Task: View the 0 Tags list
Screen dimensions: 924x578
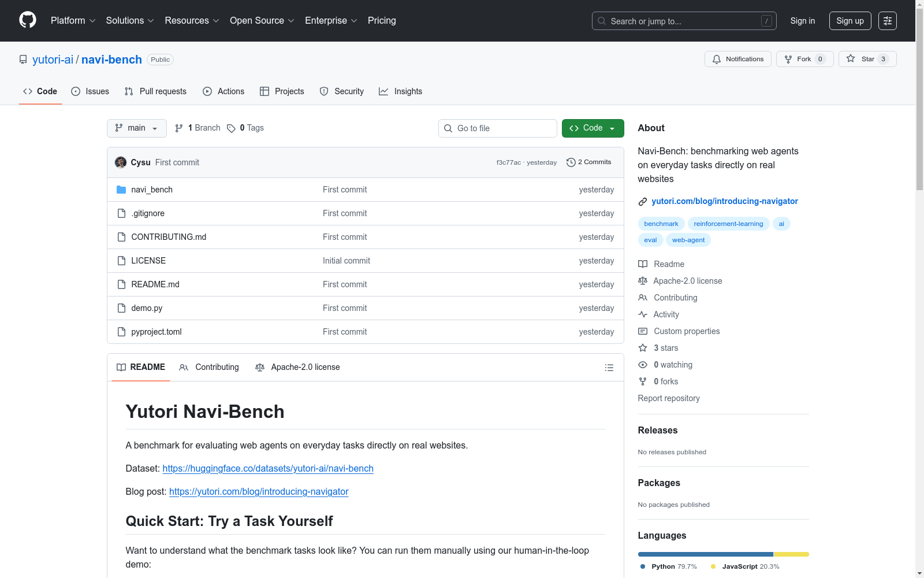Action: pos(245,128)
